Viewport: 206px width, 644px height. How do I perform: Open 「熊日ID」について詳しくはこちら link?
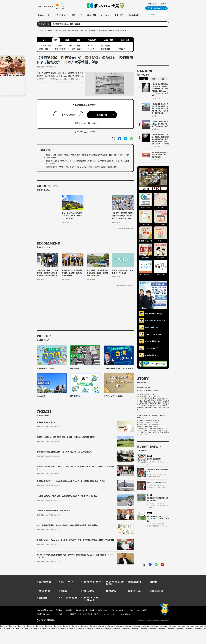pyautogui.click(x=85, y=123)
